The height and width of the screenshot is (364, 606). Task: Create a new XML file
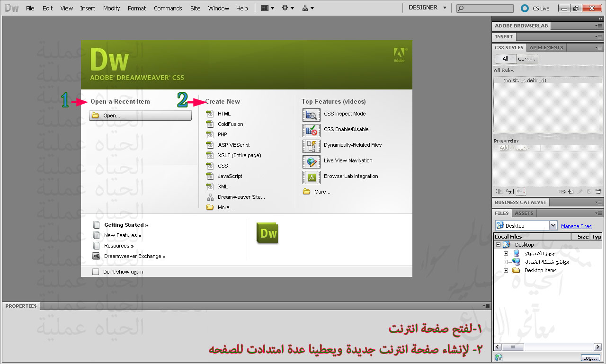point(217,186)
